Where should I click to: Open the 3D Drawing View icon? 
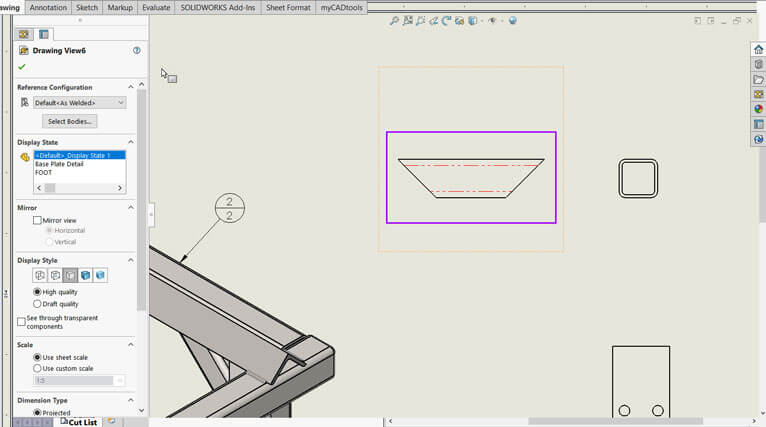point(459,21)
